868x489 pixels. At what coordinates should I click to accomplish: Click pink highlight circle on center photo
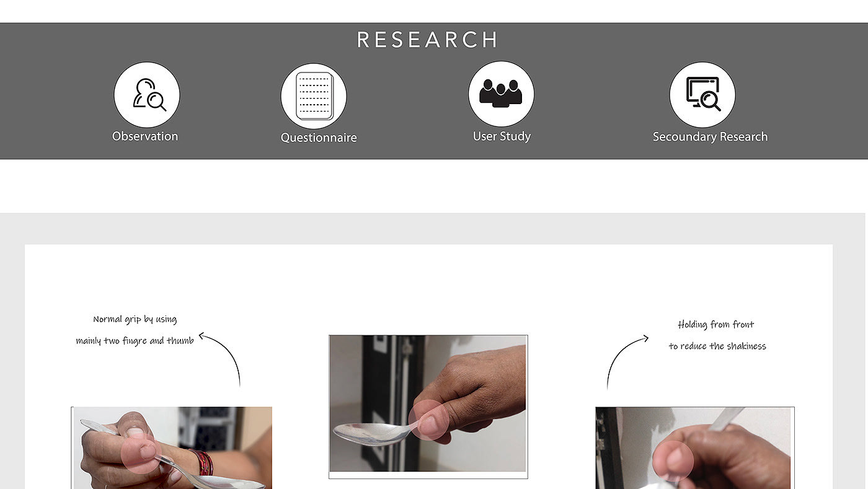point(429,420)
